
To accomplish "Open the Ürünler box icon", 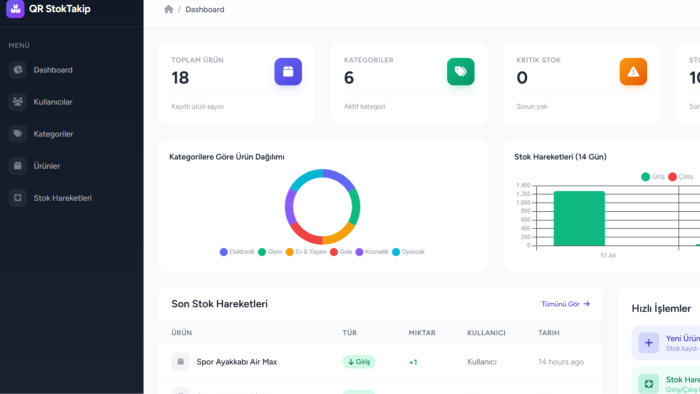I will point(18,166).
